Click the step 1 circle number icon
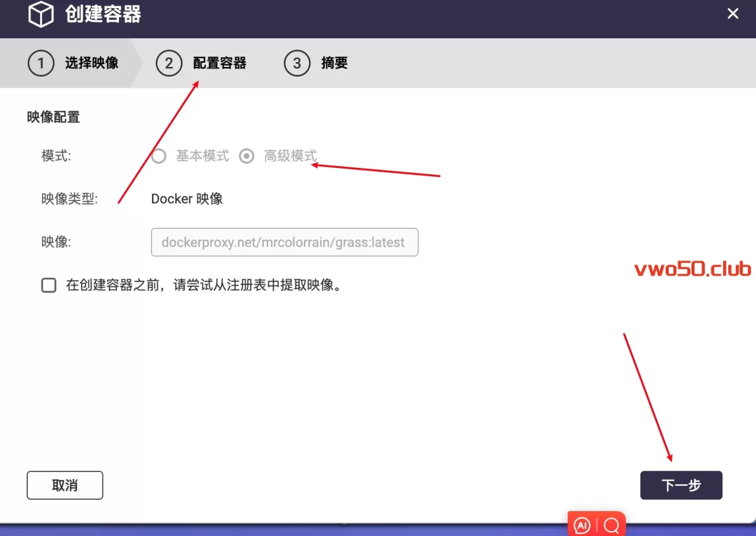 coord(41,63)
